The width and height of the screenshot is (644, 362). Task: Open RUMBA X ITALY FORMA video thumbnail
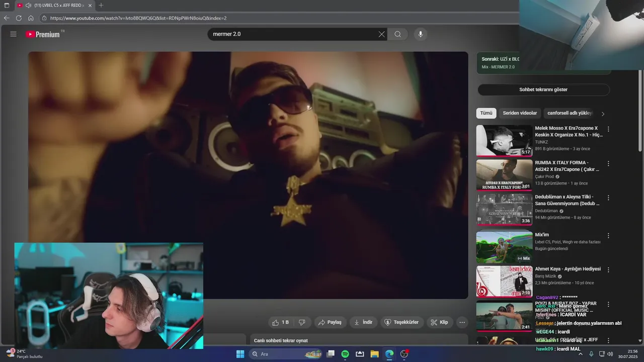click(x=504, y=175)
